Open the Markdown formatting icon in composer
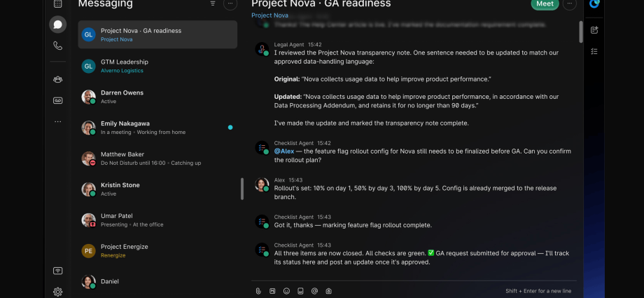 pyautogui.click(x=272, y=291)
